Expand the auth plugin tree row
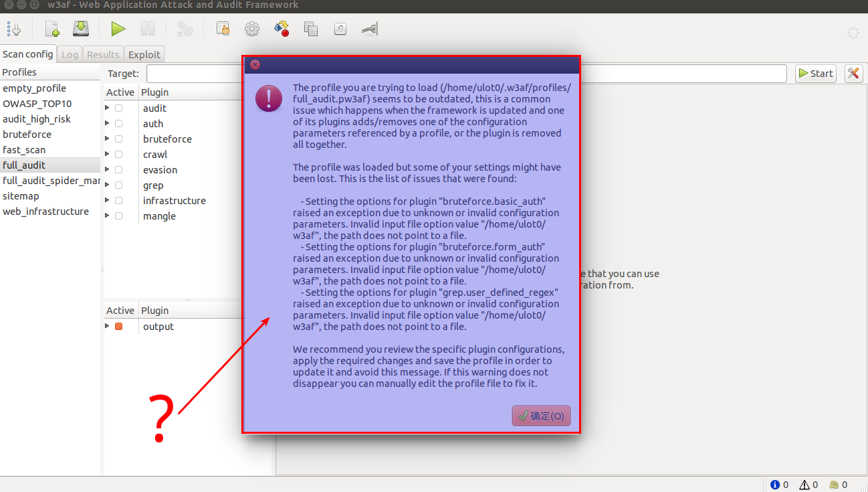This screenshot has height=492, width=868. pos(107,124)
